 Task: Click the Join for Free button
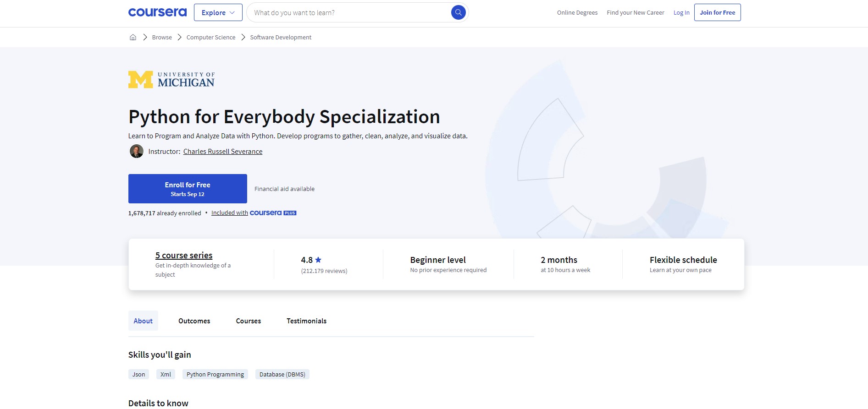[x=717, y=12]
